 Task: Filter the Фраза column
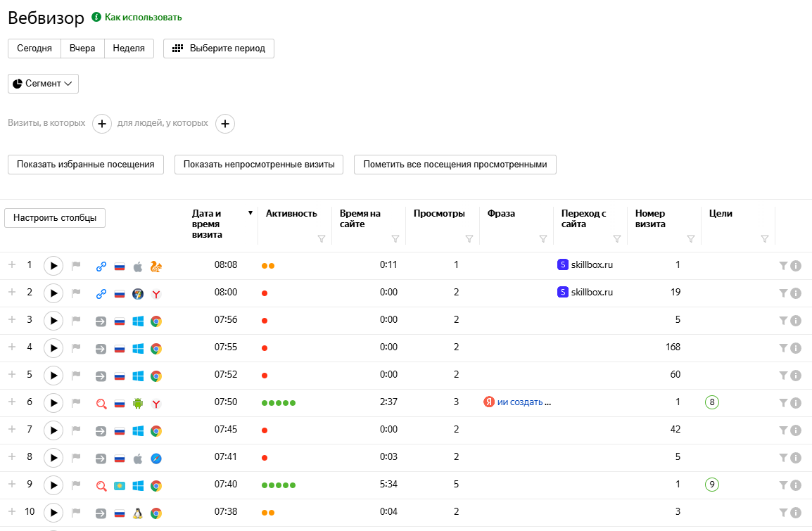(x=543, y=238)
